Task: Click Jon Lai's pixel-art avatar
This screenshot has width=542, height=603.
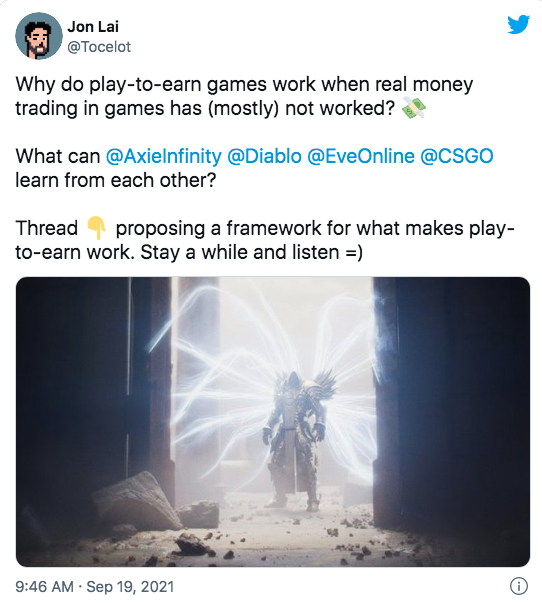Action: point(39,36)
